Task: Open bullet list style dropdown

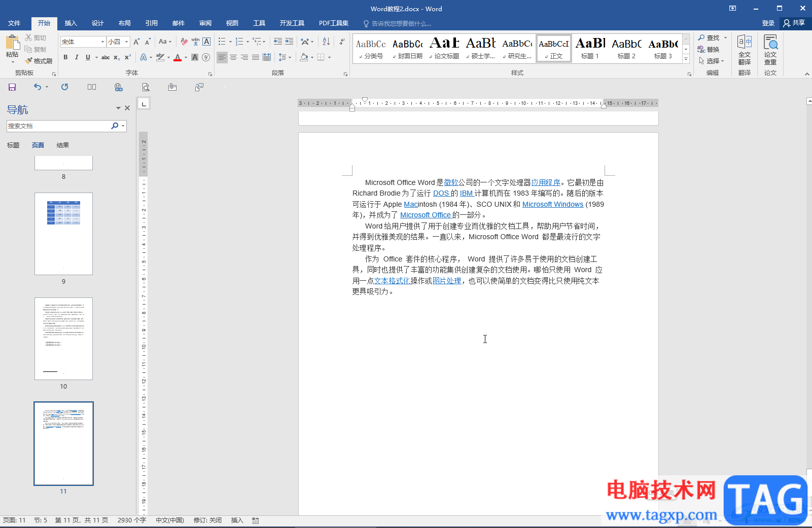Action: (x=230, y=42)
